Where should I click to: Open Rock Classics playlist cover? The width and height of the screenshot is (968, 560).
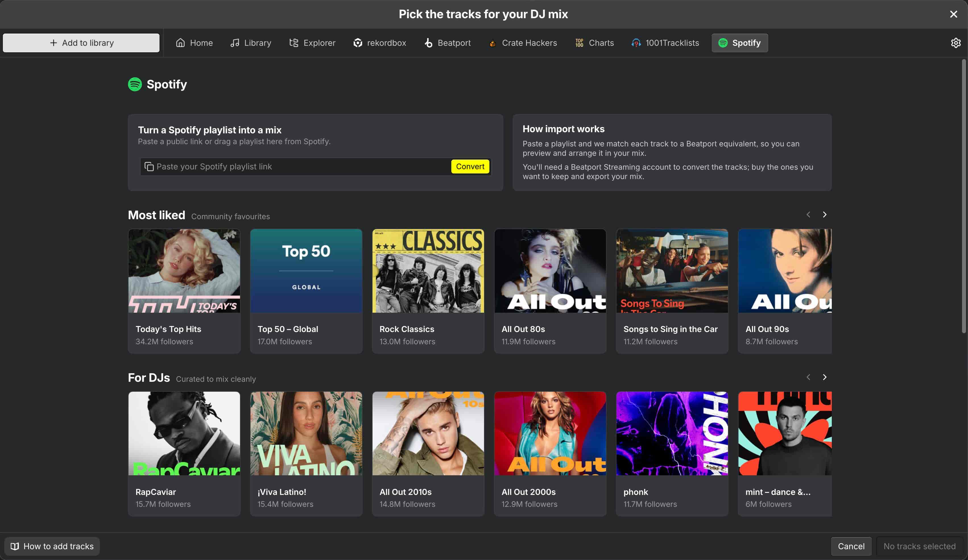click(428, 271)
